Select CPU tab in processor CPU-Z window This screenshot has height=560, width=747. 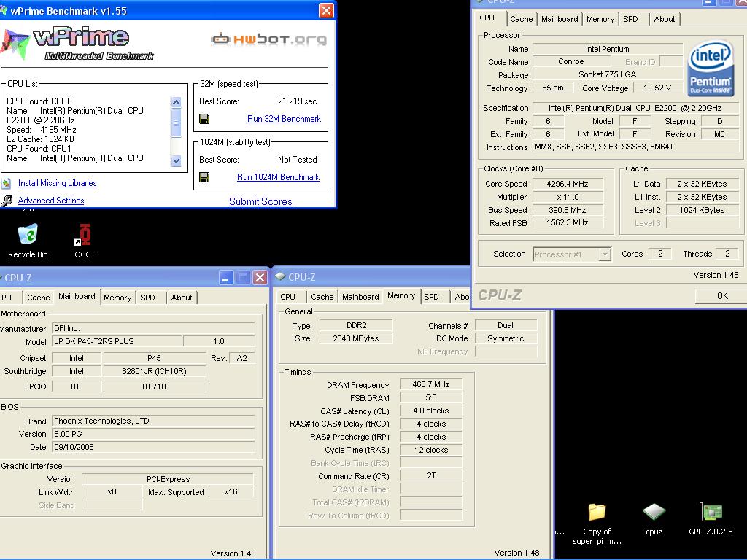coord(487,17)
